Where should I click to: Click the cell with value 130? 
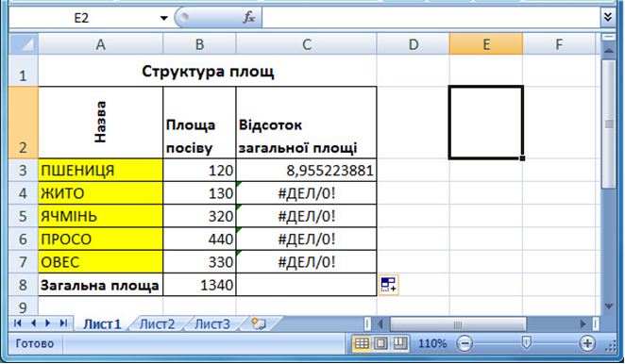(x=199, y=193)
